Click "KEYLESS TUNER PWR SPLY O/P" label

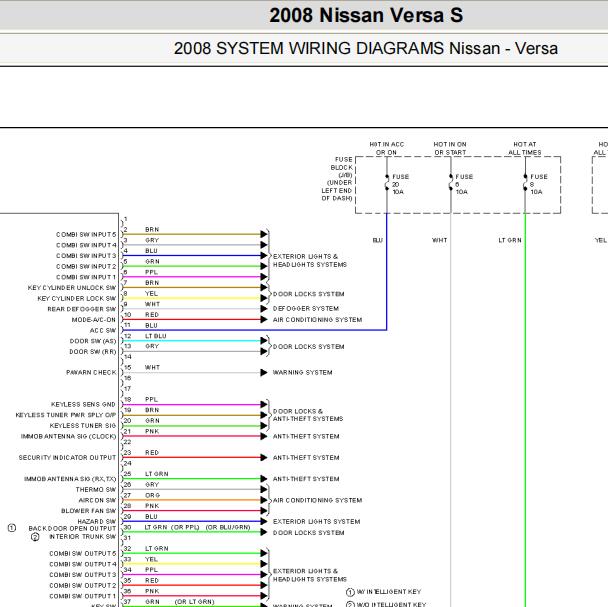pyautogui.click(x=66, y=415)
